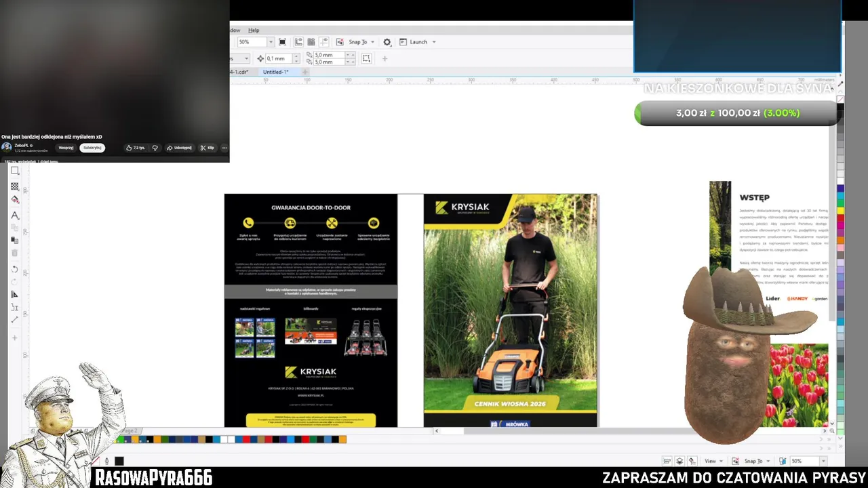This screenshot has height=488, width=868.
Task: Select the Interactive Fill bucket tool
Action: [15, 199]
